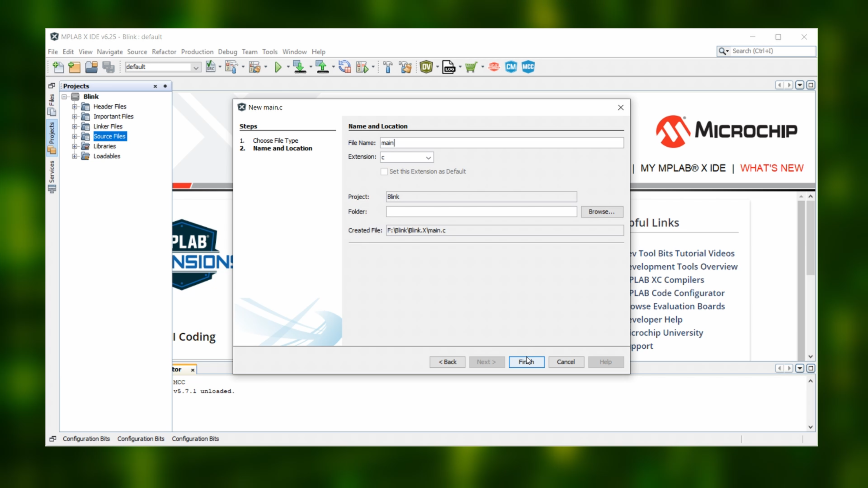Switch to the Files side tab
Viewport: 868px width, 488px height.
pyautogui.click(x=52, y=104)
